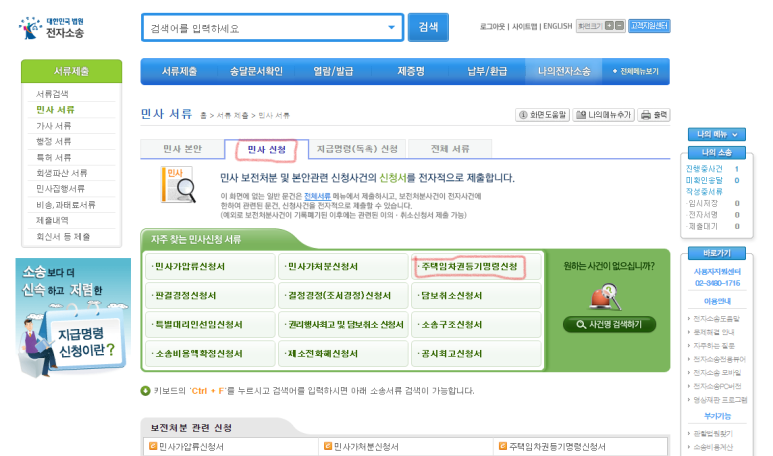Open the 나의전자소송 main menu
773x456 pixels.
tap(564, 71)
